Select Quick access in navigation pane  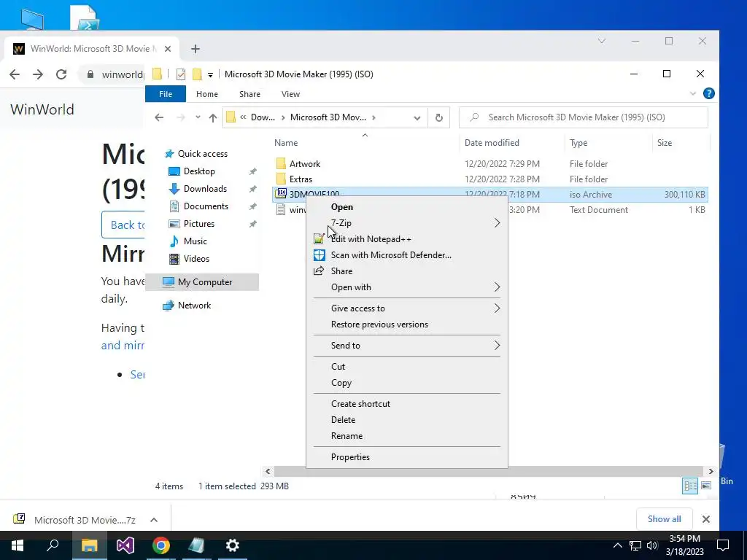203,154
